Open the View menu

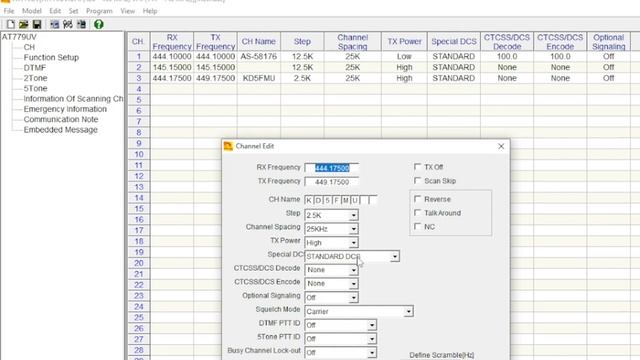point(127,11)
